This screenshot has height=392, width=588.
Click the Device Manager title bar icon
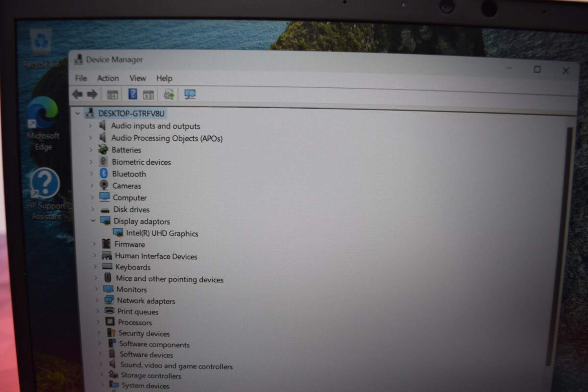click(x=78, y=60)
